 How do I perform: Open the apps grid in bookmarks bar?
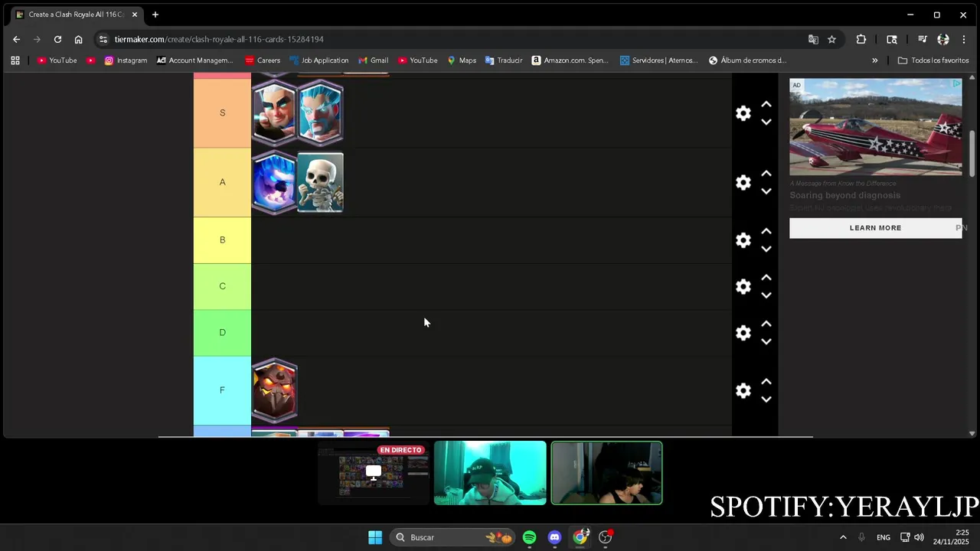point(15,60)
